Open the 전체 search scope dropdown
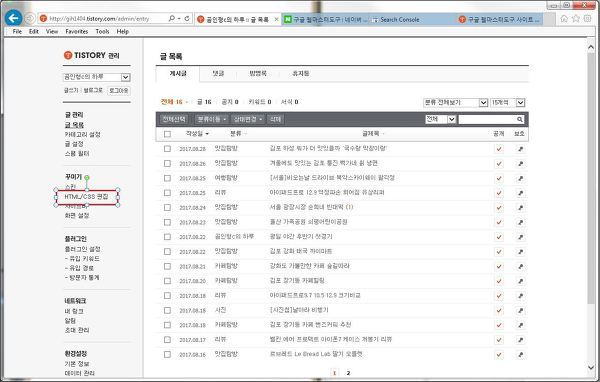Image resolution: width=600 pixels, height=382 pixels. [440, 119]
